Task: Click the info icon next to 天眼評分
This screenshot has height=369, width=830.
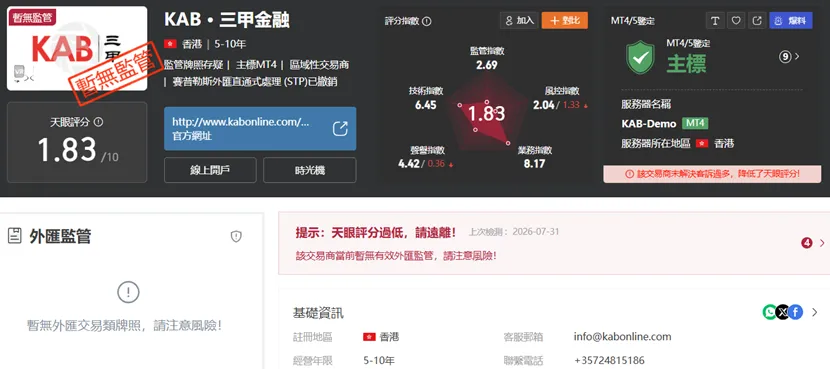Action: click(98, 122)
